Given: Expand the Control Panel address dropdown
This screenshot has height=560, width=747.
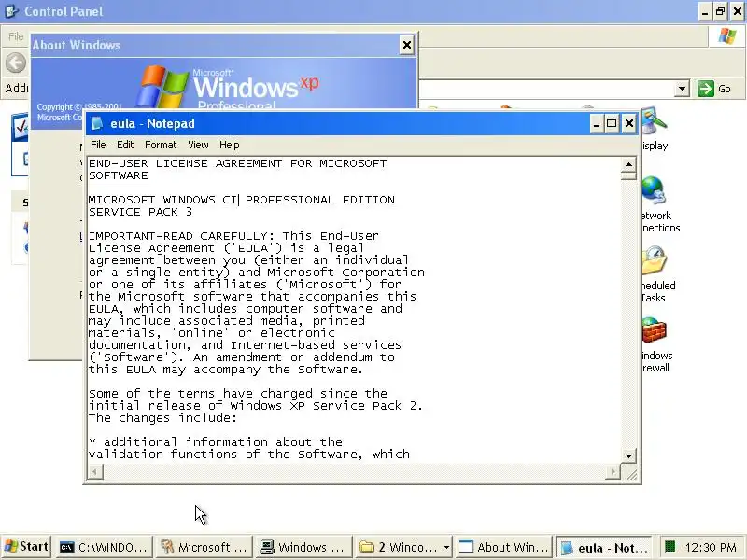Looking at the screenshot, I should click(683, 89).
